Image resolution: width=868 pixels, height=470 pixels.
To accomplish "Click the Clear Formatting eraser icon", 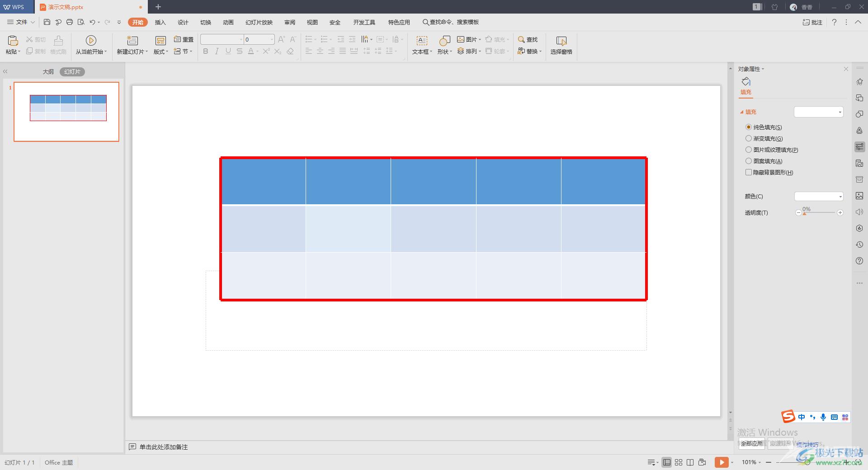I will [x=290, y=52].
